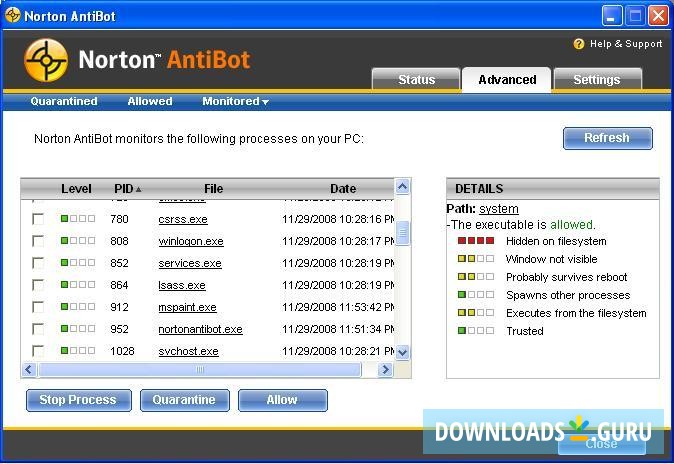Sort by the File column header
This screenshot has width=674, height=464.
213,189
